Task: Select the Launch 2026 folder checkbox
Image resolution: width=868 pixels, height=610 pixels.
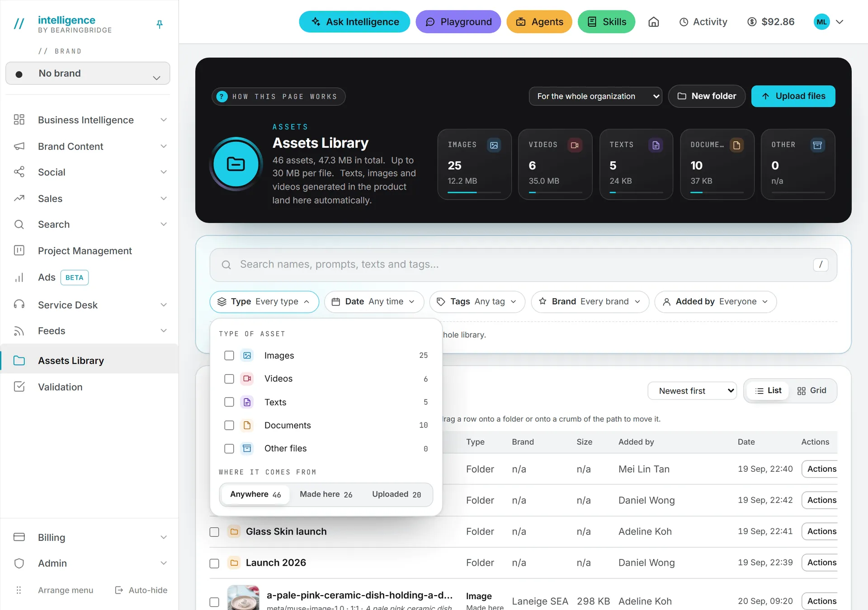Action: (214, 563)
